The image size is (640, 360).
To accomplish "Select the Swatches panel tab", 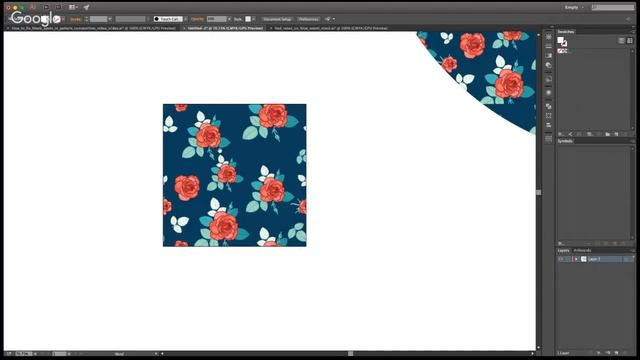I will [566, 31].
